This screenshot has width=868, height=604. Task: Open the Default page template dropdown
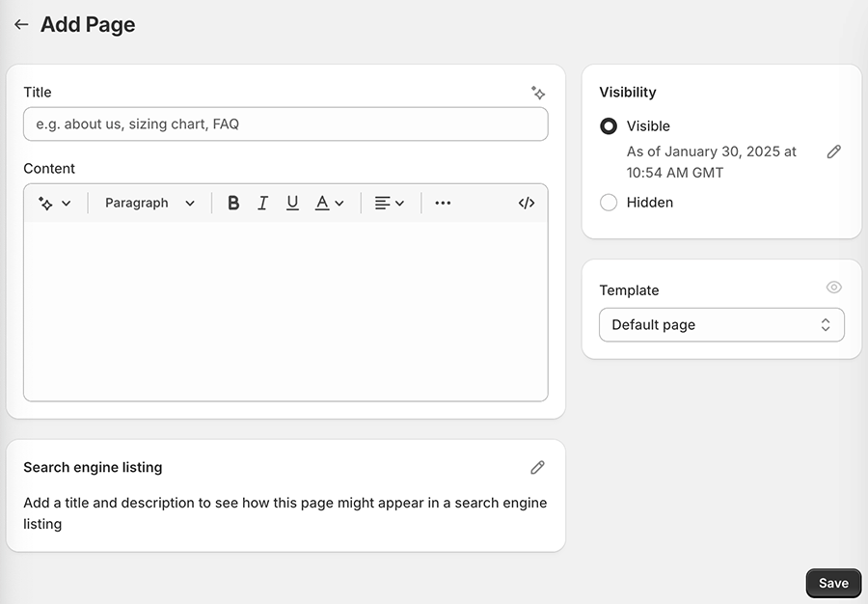pyautogui.click(x=721, y=325)
